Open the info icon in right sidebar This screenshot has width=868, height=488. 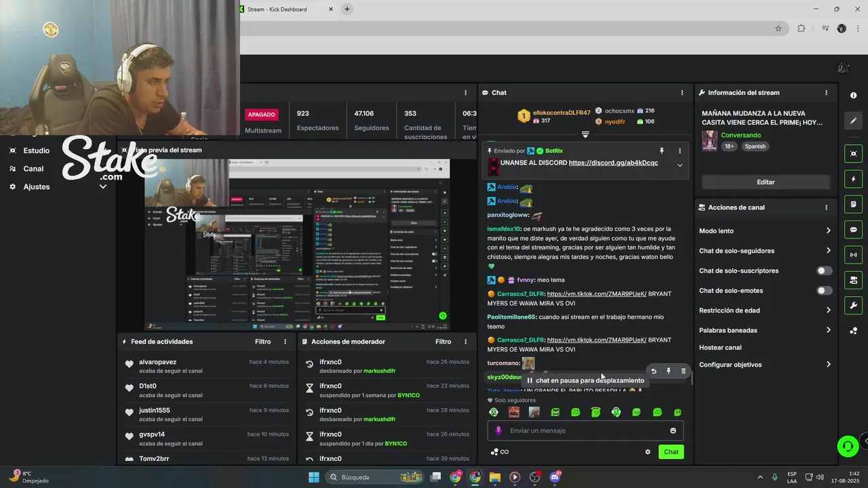click(x=853, y=96)
